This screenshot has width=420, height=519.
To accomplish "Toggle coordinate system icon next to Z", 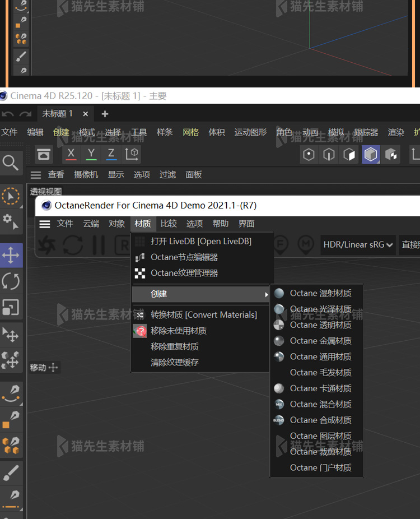I will tap(131, 154).
